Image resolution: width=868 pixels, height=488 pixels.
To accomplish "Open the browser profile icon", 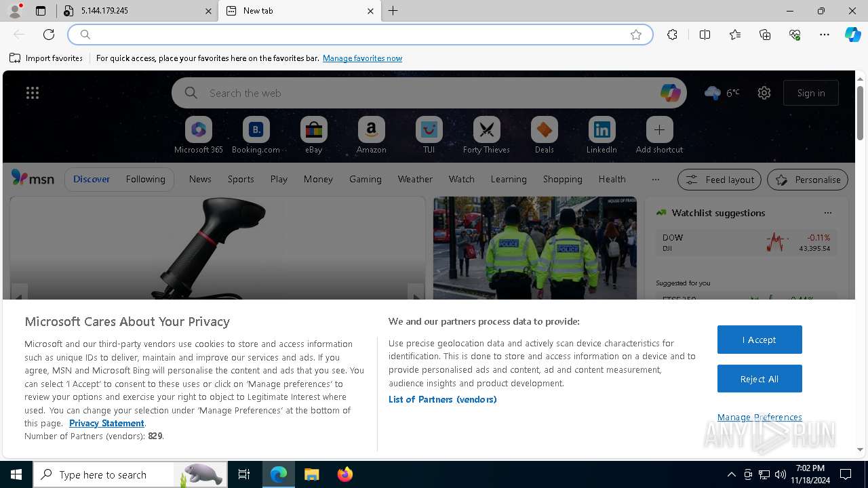I will 15,11.
